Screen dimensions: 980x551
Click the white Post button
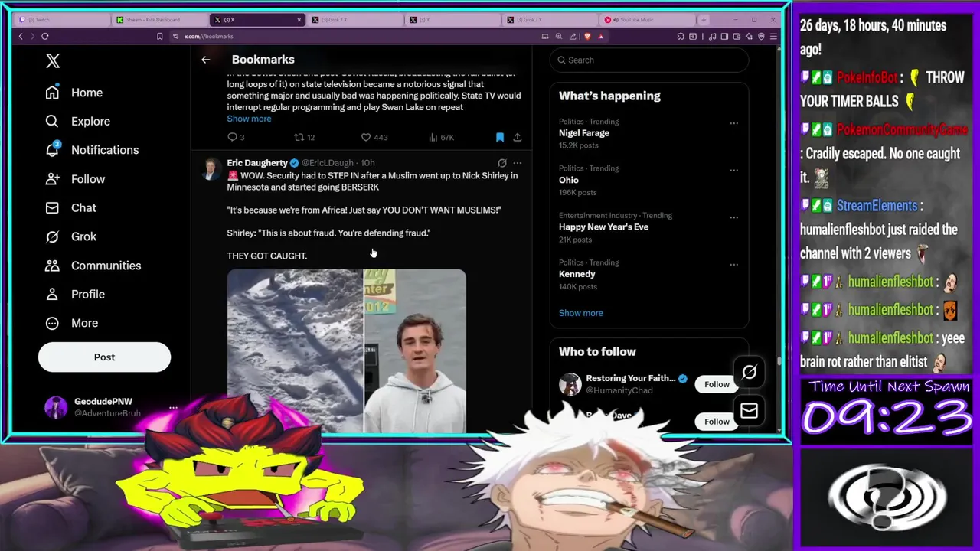(104, 357)
